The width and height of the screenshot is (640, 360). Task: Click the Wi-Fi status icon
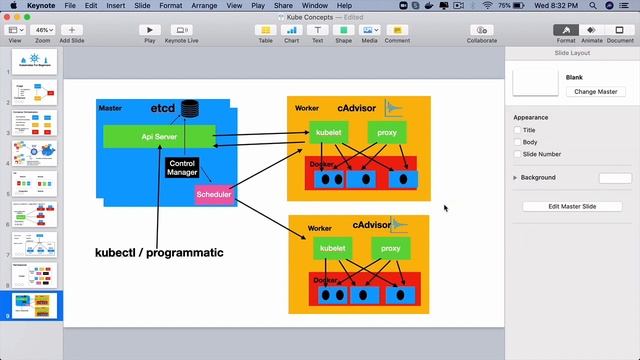[x=487, y=6]
